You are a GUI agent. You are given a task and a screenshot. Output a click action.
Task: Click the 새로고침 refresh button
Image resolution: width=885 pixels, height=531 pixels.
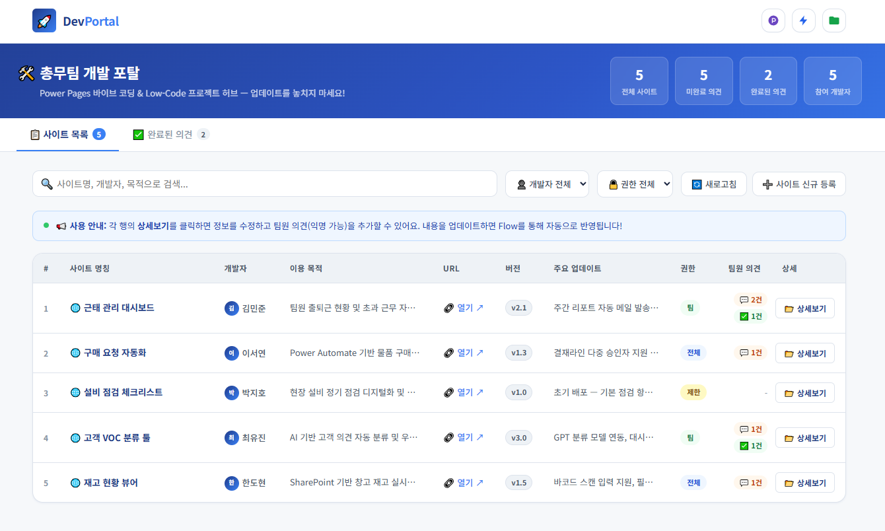point(714,184)
